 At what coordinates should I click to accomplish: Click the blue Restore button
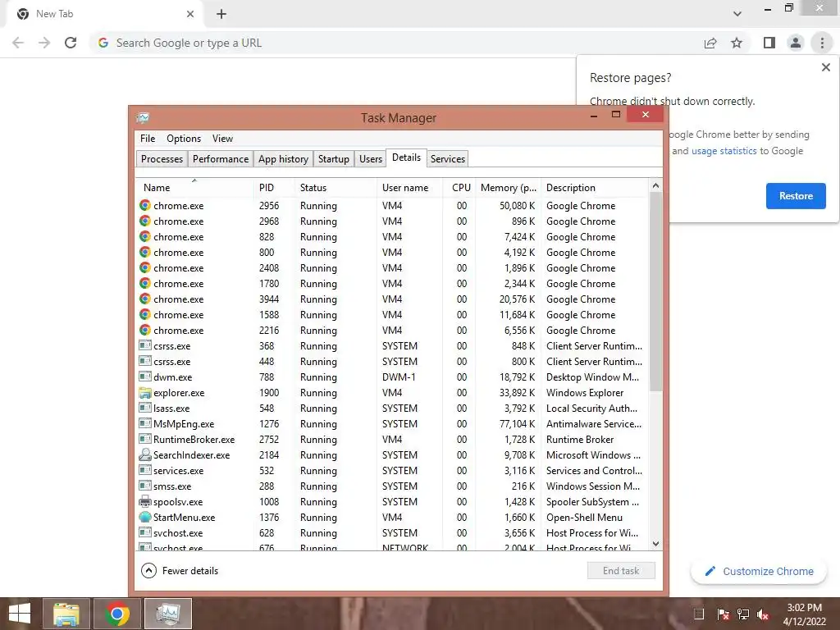(x=796, y=196)
